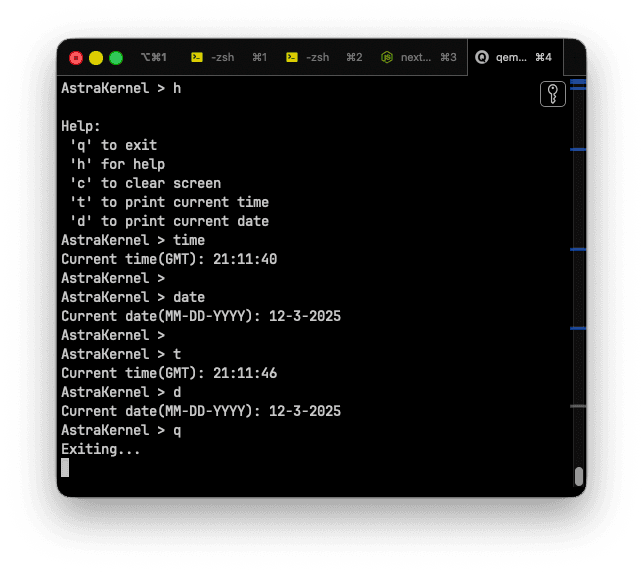Click the 'Current time(GMT): 21:11:46' line
The image size is (643, 572).
coord(169,373)
